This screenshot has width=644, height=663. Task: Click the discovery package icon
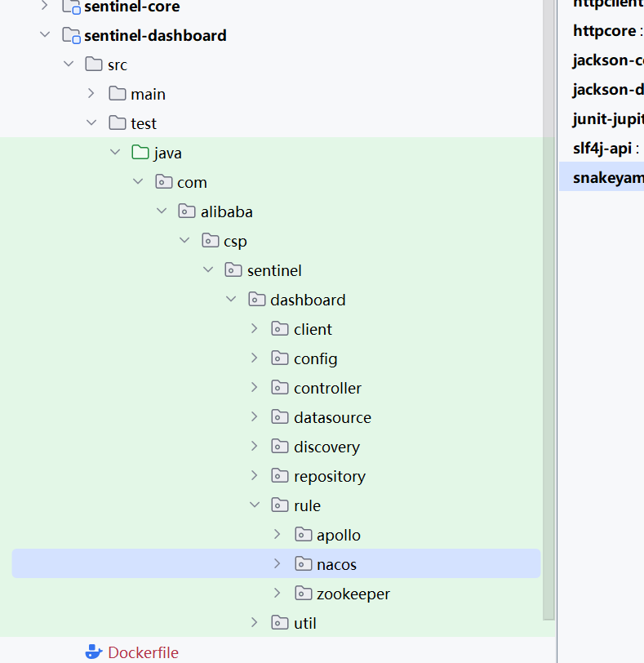[280, 447]
